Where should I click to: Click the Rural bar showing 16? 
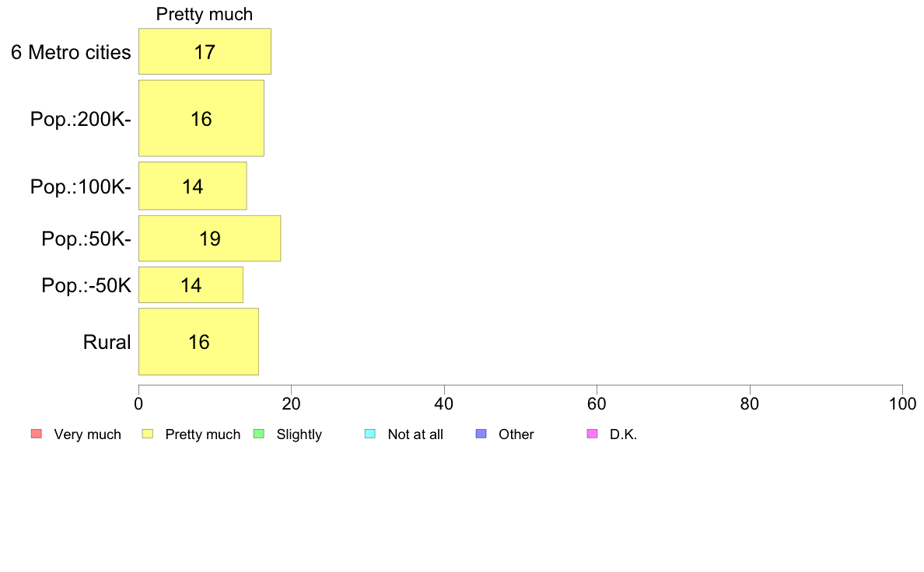point(198,342)
